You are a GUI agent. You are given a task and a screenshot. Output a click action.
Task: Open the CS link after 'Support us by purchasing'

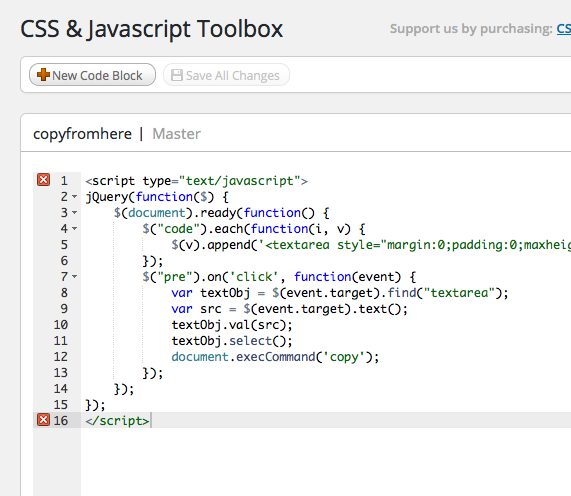coord(564,29)
